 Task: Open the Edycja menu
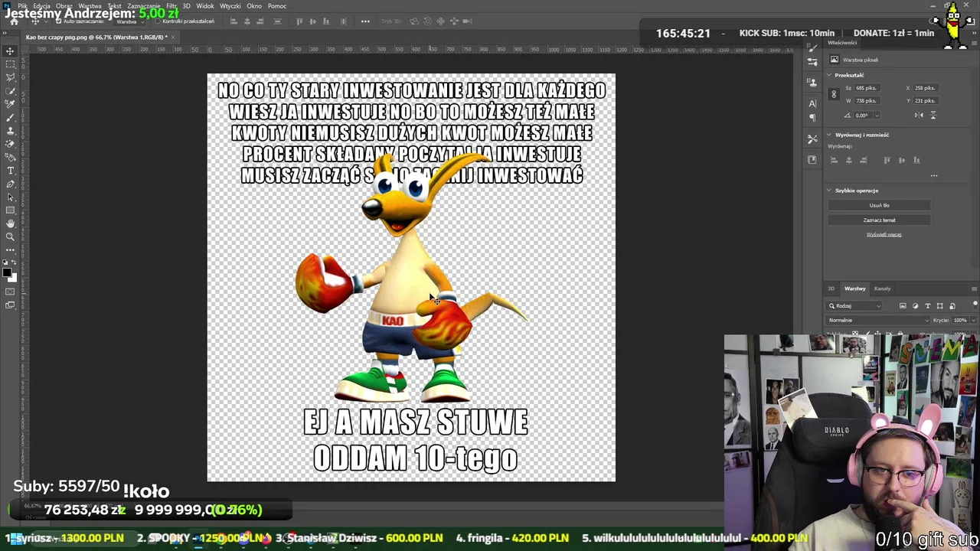[42, 6]
